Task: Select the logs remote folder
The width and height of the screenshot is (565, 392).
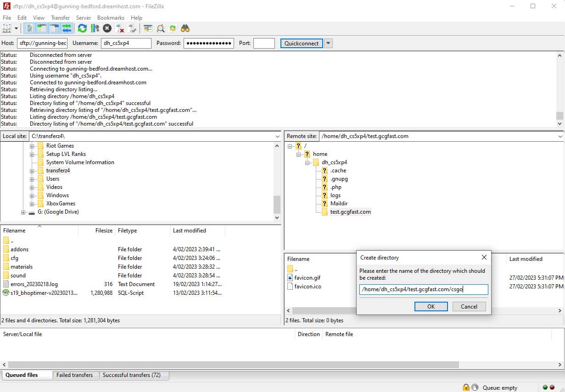Action: coord(336,195)
